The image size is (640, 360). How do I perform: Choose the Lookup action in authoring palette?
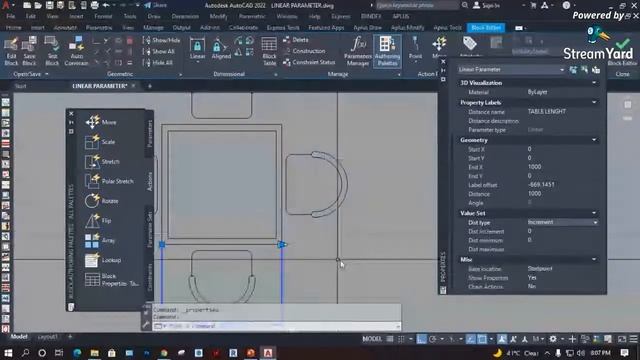pos(103,260)
